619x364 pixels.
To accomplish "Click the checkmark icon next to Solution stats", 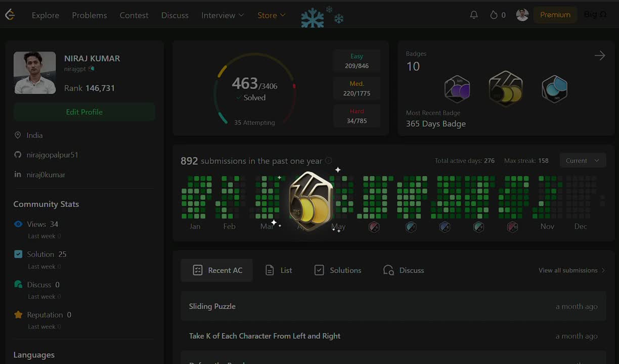I will click(x=18, y=254).
